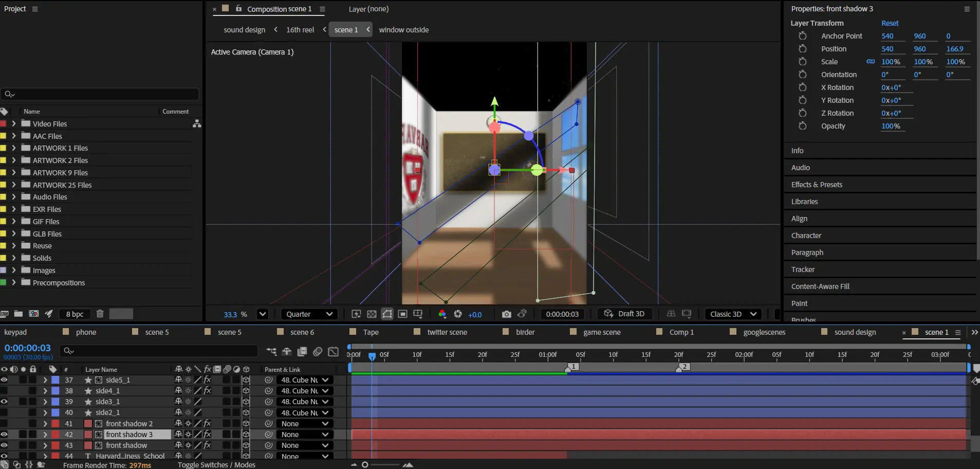980x469 pixels.
Task: Open the Graph Editor in timeline
Action: [334, 352]
